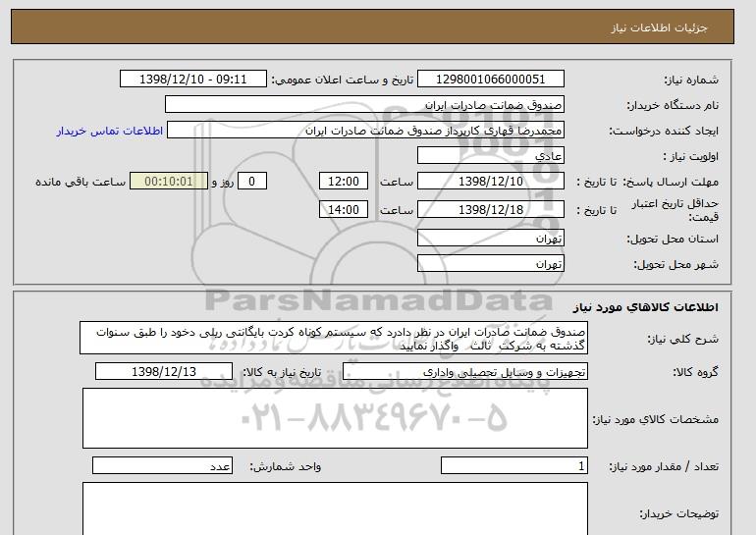The image size is (756, 535).
Task: Select the گروه کالا label
Action: (x=696, y=372)
